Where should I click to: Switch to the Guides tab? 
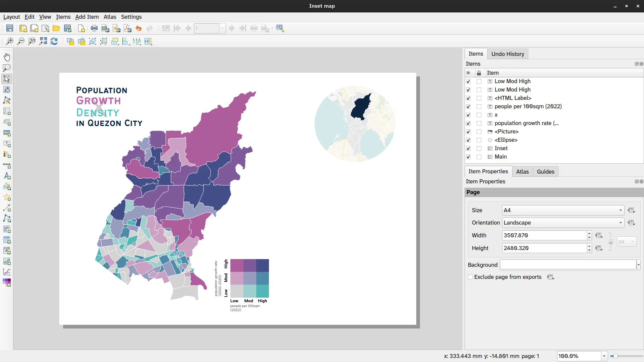[545, 172]
